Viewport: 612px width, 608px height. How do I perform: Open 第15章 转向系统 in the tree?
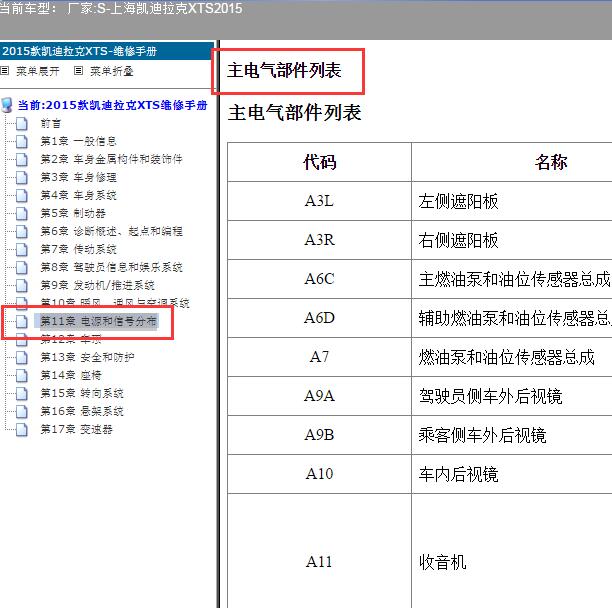point(82,393)
